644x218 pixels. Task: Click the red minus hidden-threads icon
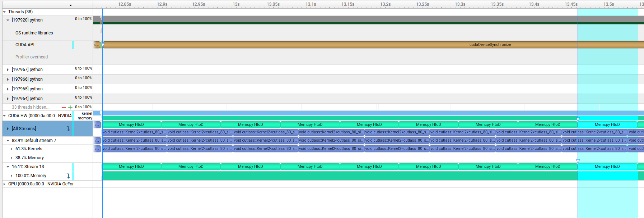click(x=64, y=107)
